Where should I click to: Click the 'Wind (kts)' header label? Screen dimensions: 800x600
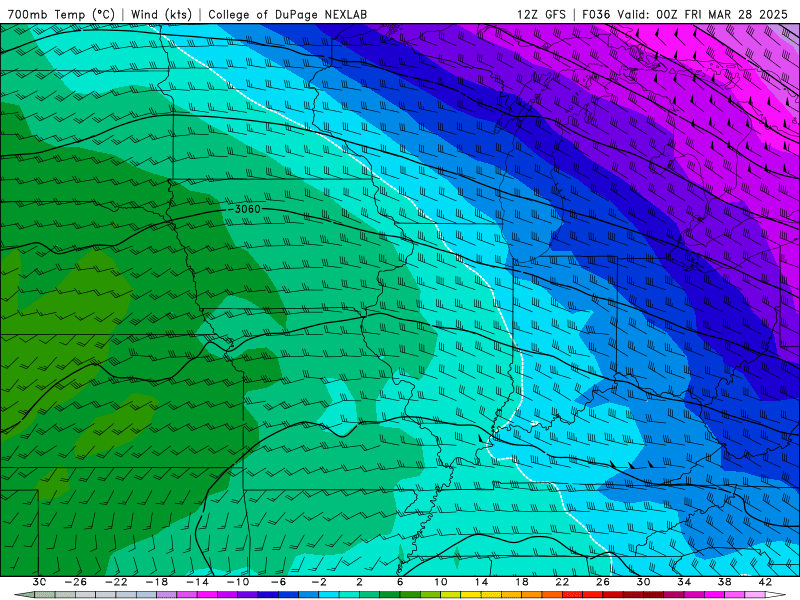(161, 14)
